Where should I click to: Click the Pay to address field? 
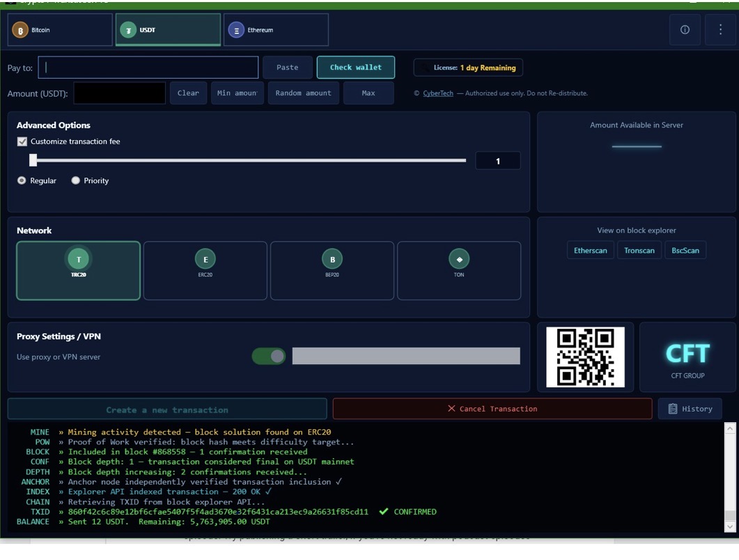pyautogui.click(x=148, y=68)
